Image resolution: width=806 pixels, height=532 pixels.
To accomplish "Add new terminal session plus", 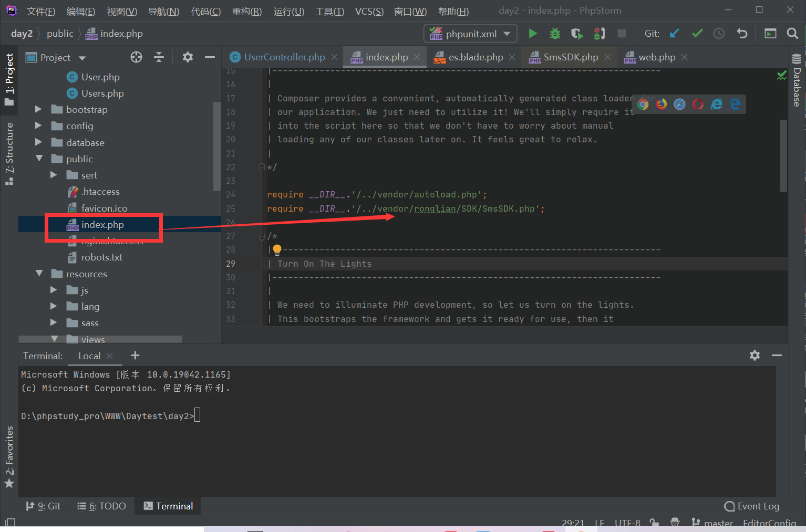I will [135, 356].
